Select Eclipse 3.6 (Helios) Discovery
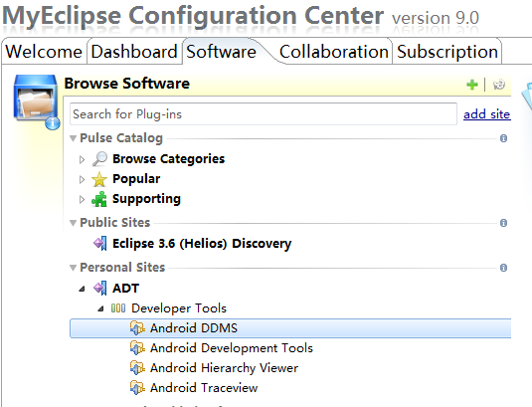The width and height of the screenshot is (532, 407). (x=202, y=244)
